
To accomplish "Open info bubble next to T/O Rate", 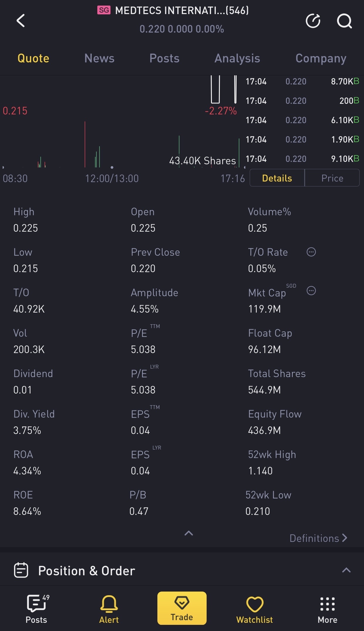I will pos(311,252).
